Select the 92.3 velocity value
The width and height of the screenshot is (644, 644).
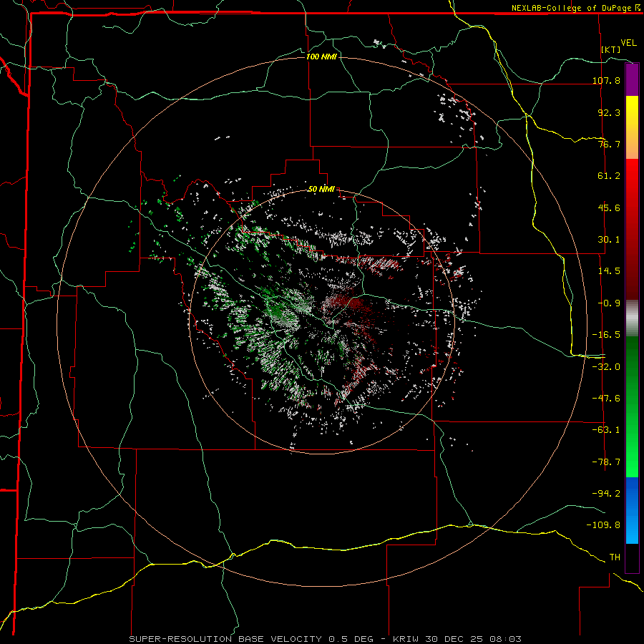click(609, 112)
